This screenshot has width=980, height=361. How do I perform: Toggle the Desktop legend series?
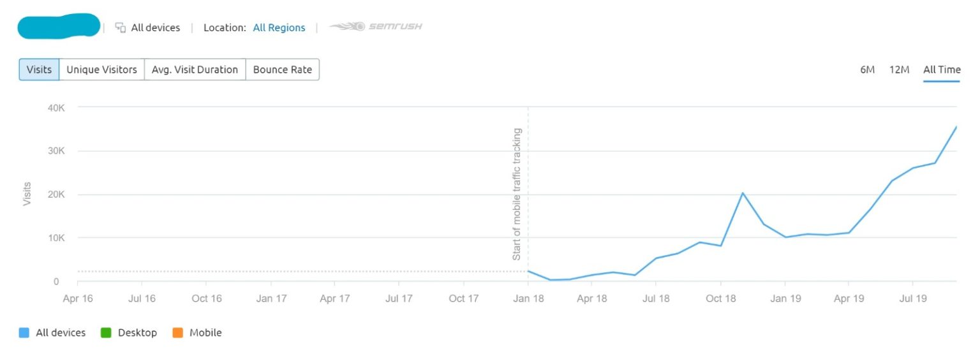click(137, 332)
